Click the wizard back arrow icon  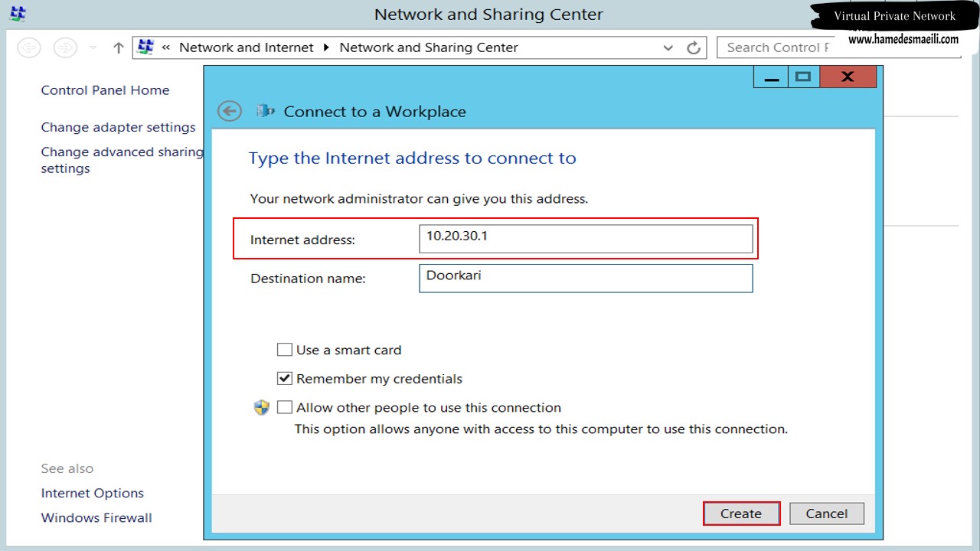[x=230, y=111]
